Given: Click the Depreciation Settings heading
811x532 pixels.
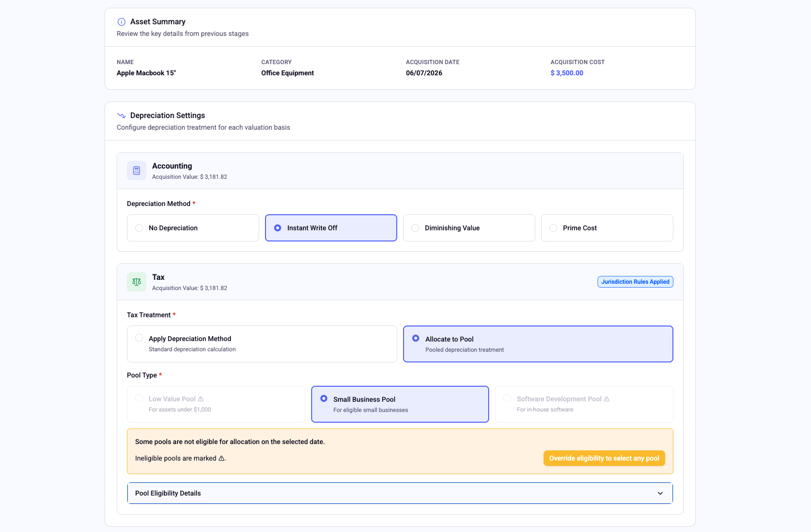Looking at the screenshot, I should point(168,116).
